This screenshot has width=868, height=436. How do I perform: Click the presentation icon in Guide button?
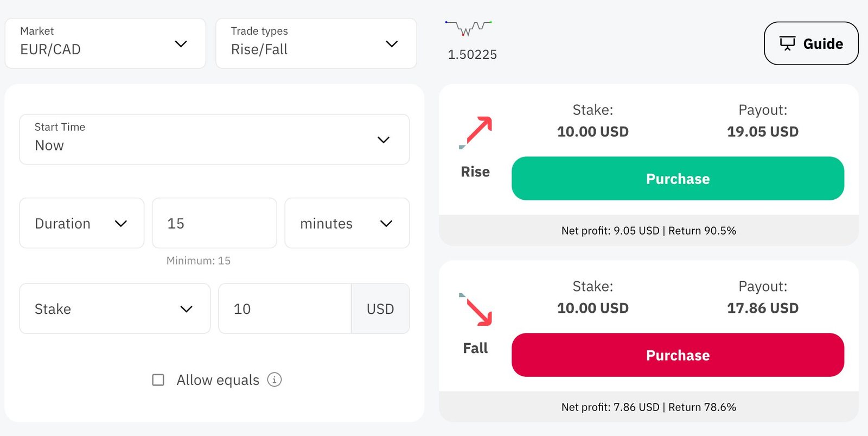787,43
